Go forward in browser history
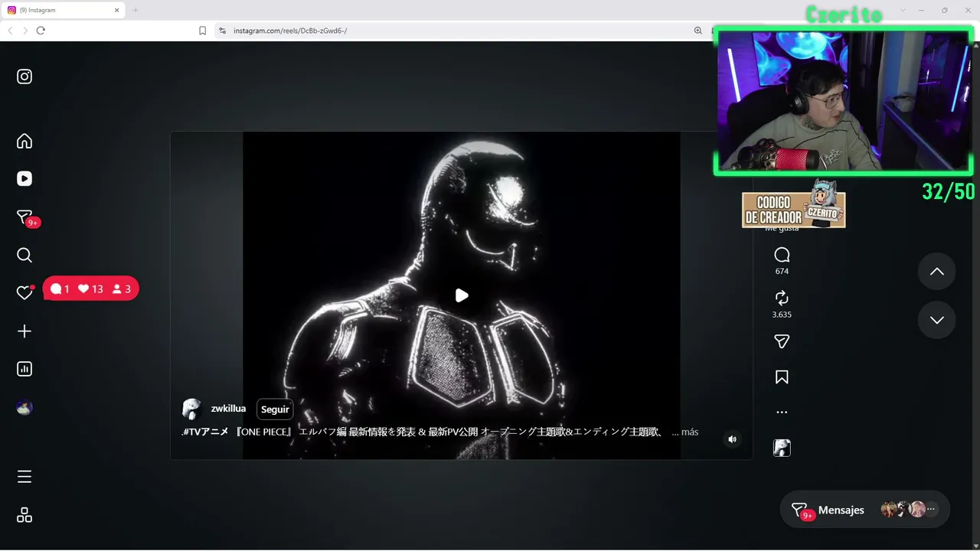This screenshot has width=980, height=551. coord(25,31)
